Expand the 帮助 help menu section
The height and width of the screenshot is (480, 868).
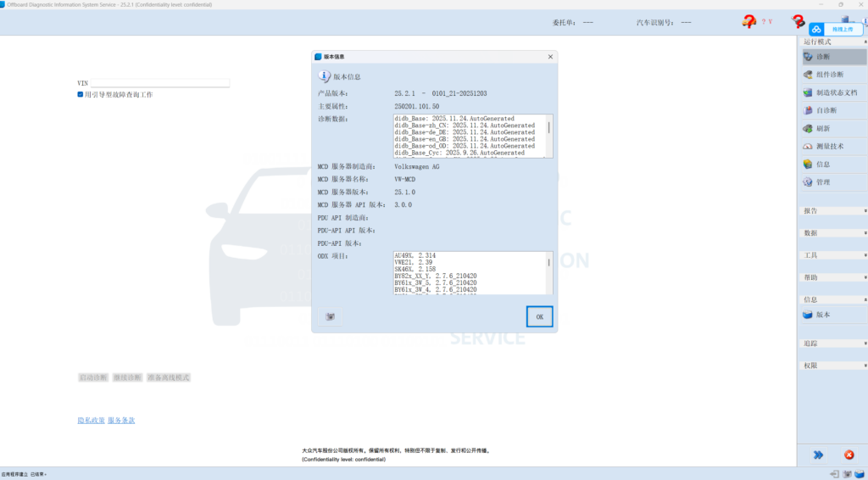(x=832, y=277)
